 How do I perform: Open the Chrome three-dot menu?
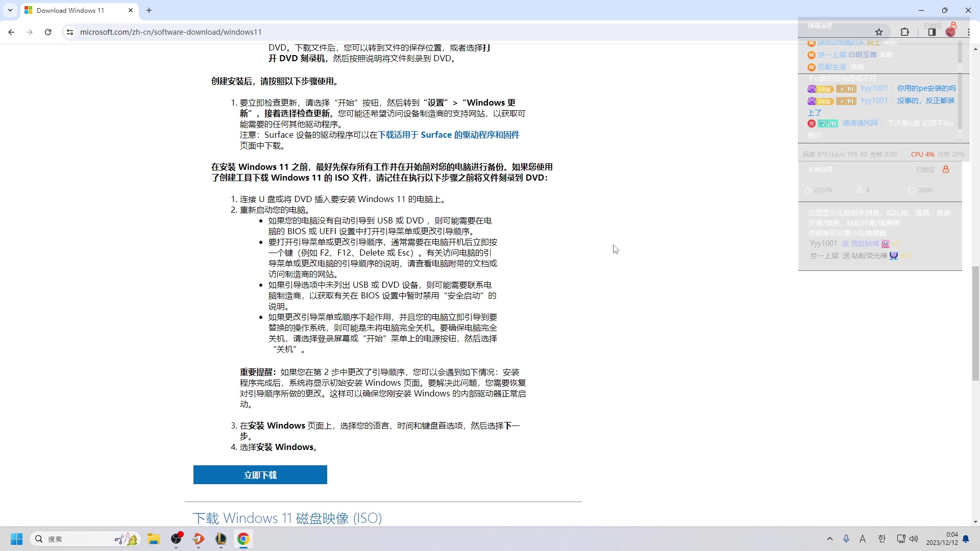point(968,32)
